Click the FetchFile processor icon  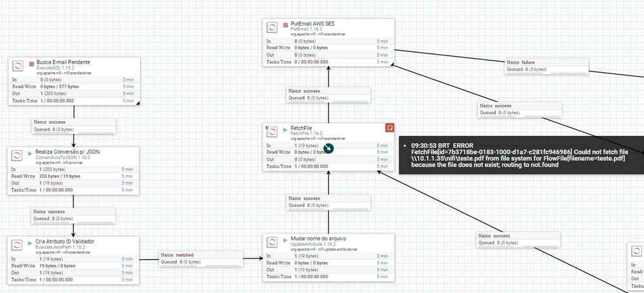pyautogui.click(x=272, y=131)
